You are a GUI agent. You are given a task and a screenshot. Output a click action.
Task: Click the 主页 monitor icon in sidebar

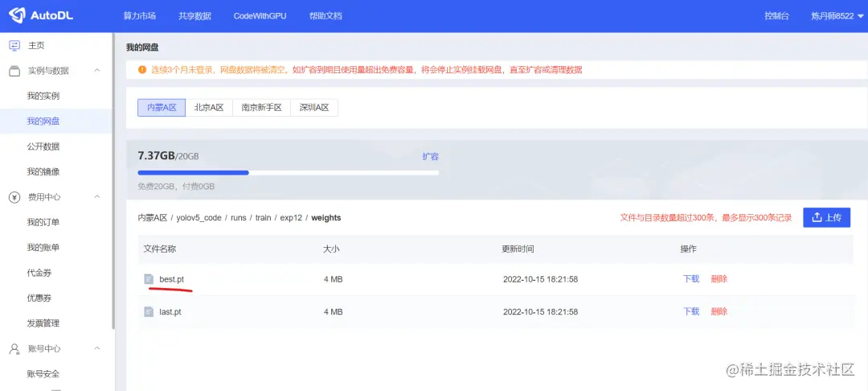pyautogui.click(x=14, y=45)
